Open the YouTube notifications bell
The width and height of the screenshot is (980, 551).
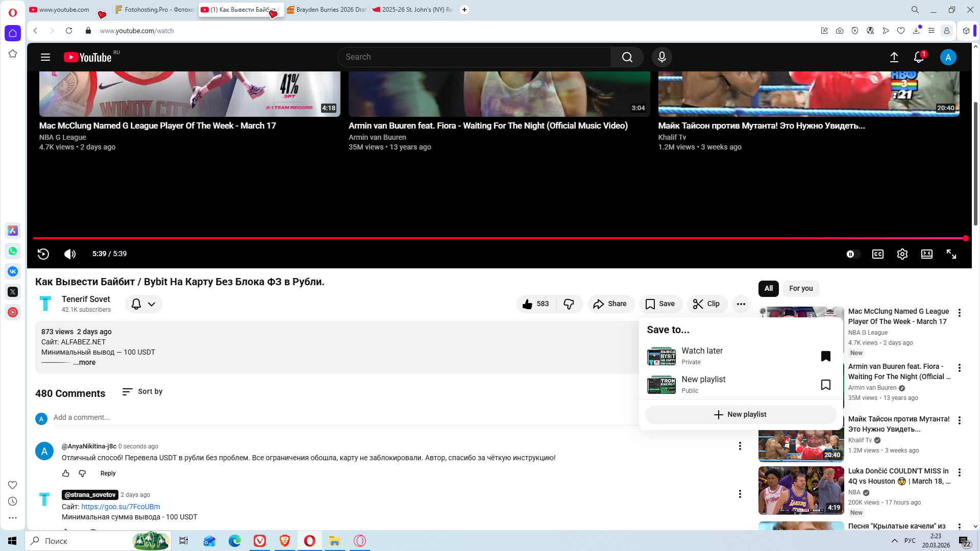(x=919, y=57)
